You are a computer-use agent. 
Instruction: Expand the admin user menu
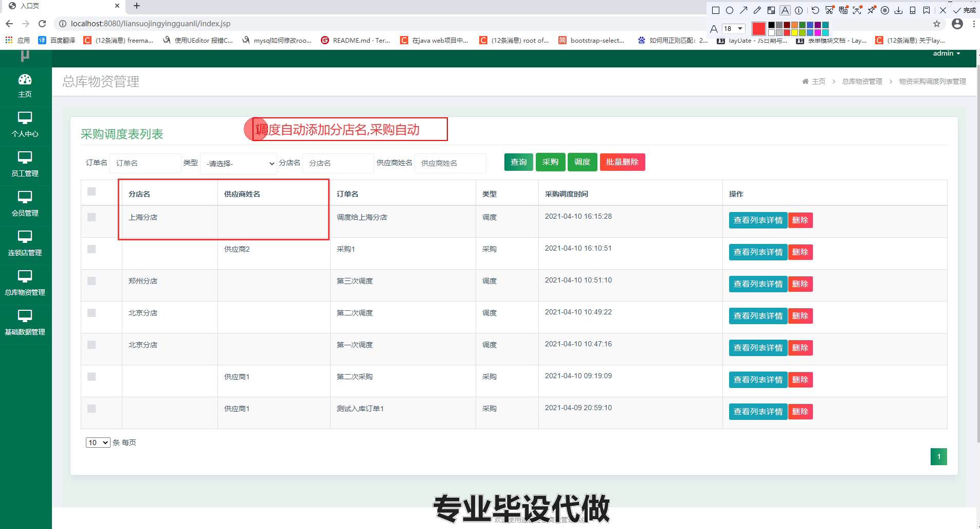tap(947, 54)
